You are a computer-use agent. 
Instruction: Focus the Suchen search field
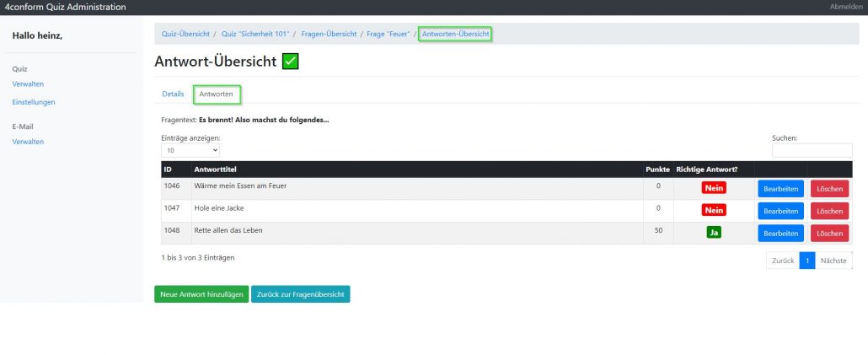pyautogui.click(x=812, y=150)
